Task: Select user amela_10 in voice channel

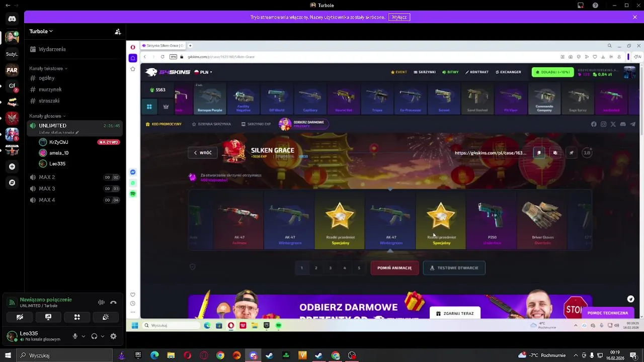Action: [x=78, y=153]
